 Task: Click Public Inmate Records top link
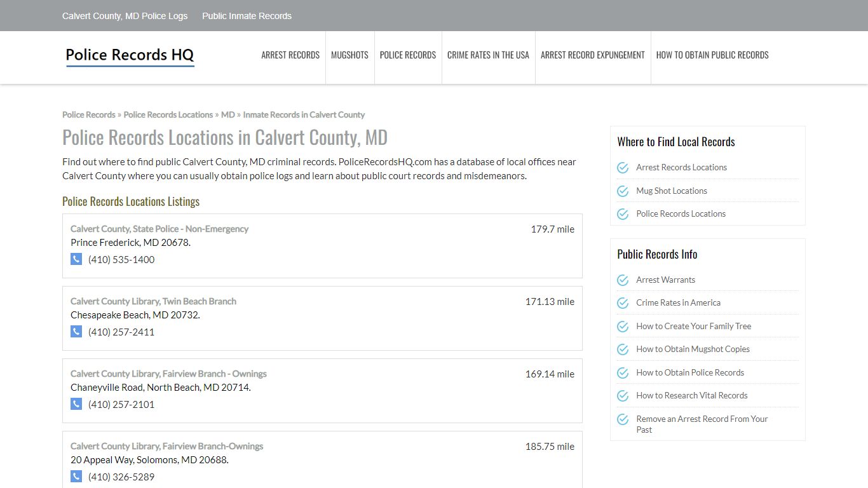(x=247, y=16)
